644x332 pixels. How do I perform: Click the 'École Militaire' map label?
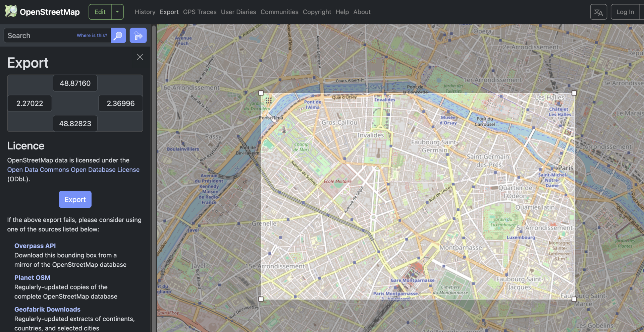(338, 181)
